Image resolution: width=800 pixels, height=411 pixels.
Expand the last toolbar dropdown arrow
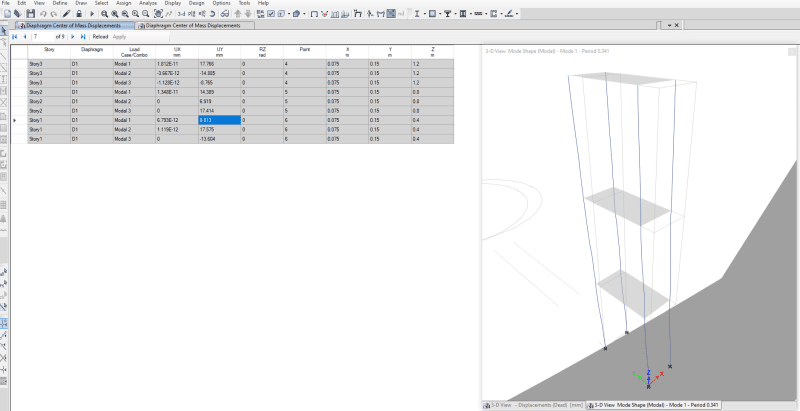[x=517, y=14]
